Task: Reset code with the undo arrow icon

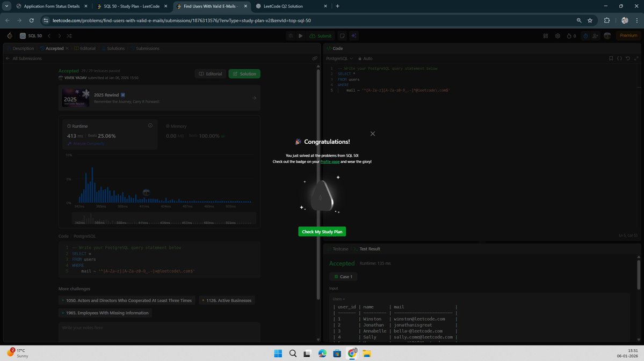Action: coord(627,58)
